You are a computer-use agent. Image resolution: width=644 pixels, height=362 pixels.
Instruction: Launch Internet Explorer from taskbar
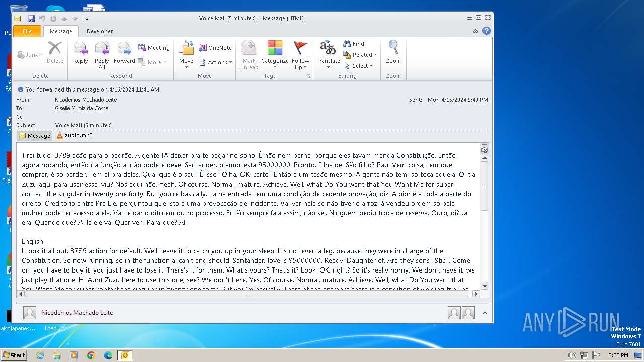click(x=40, y=355)
